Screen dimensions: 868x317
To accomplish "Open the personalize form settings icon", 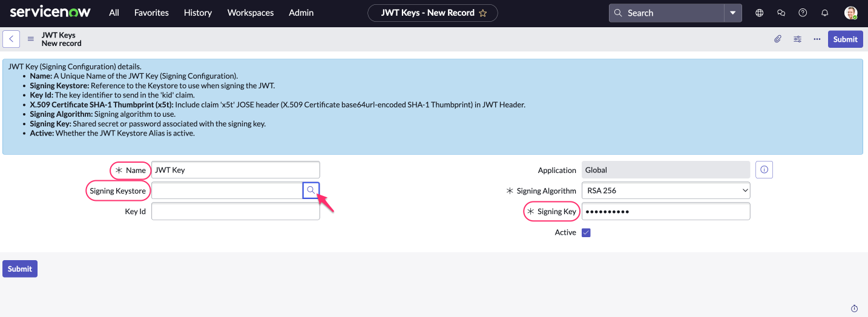I will (x=798, y=39).
